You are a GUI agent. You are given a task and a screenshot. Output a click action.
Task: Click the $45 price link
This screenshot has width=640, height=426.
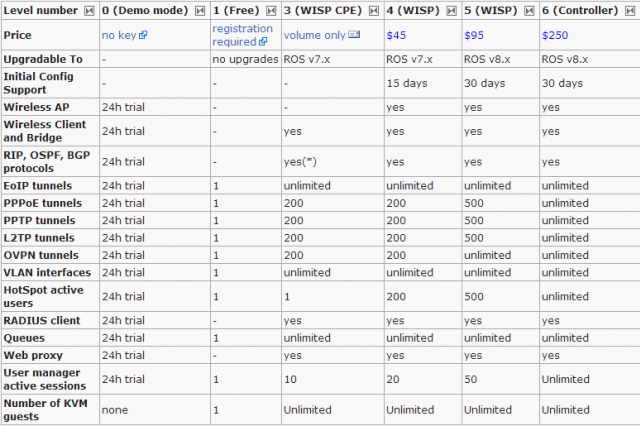tap(396, 35)
